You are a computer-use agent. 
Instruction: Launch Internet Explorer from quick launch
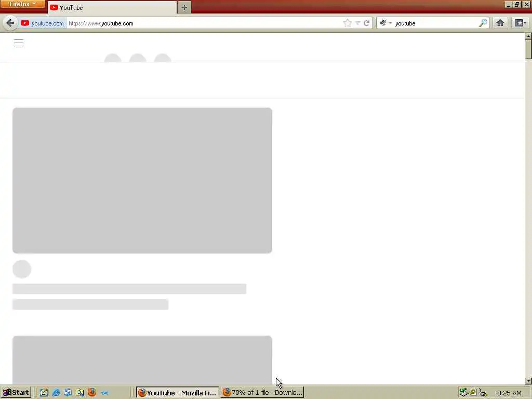coord(56,393)
